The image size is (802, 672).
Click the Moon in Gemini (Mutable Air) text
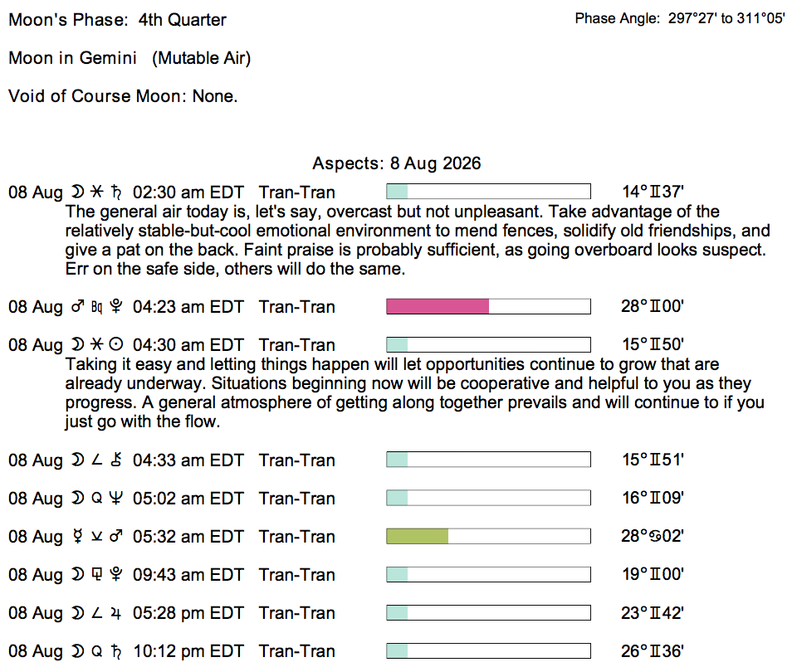coord(130,58)
